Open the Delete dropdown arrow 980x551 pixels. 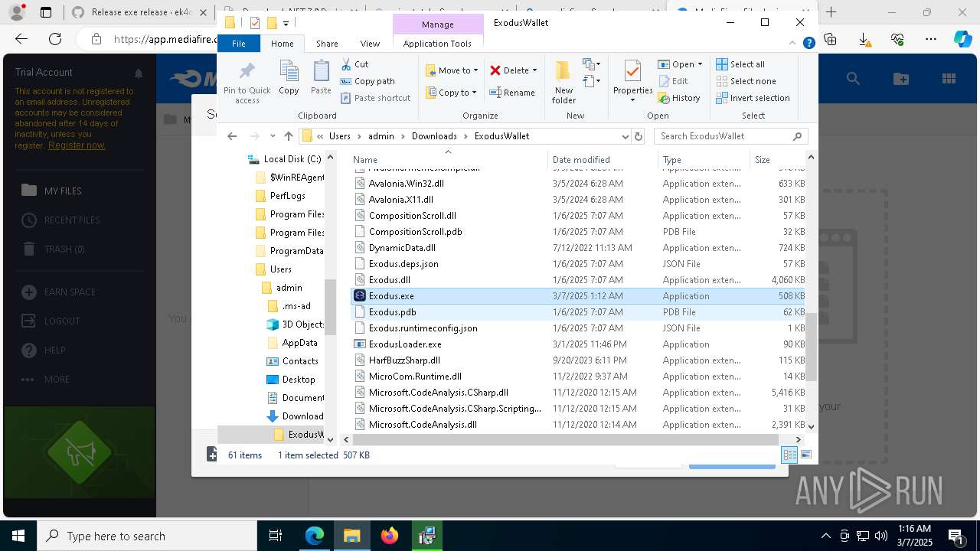tap(534, 70)
